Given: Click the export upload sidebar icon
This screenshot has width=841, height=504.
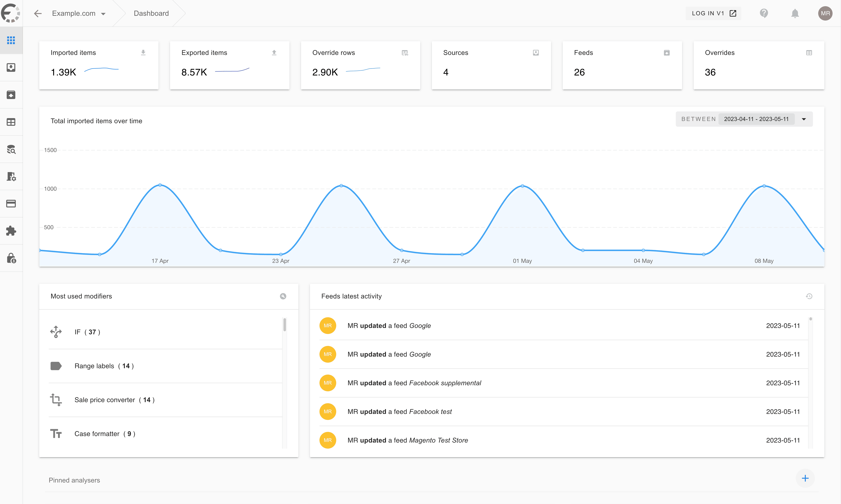Looking at the screenshot, I should [11, 95].
